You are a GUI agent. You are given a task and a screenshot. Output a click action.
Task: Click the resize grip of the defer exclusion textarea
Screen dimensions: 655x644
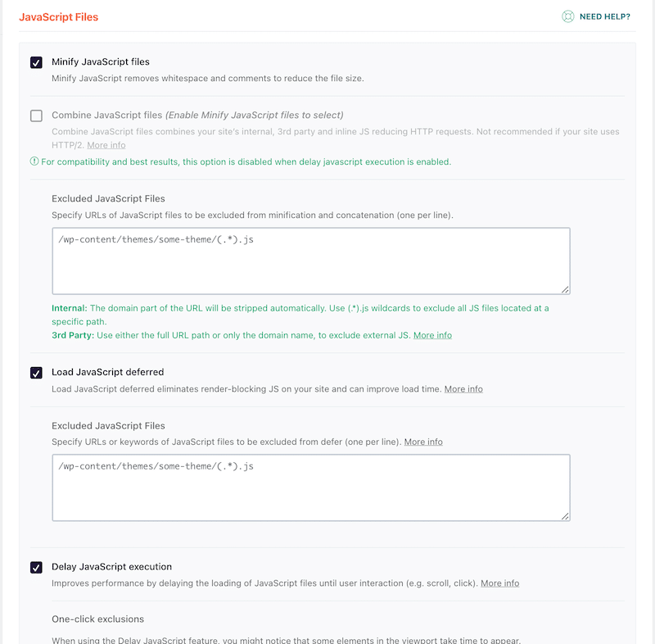pyautogui.click(x=566, y=515)
